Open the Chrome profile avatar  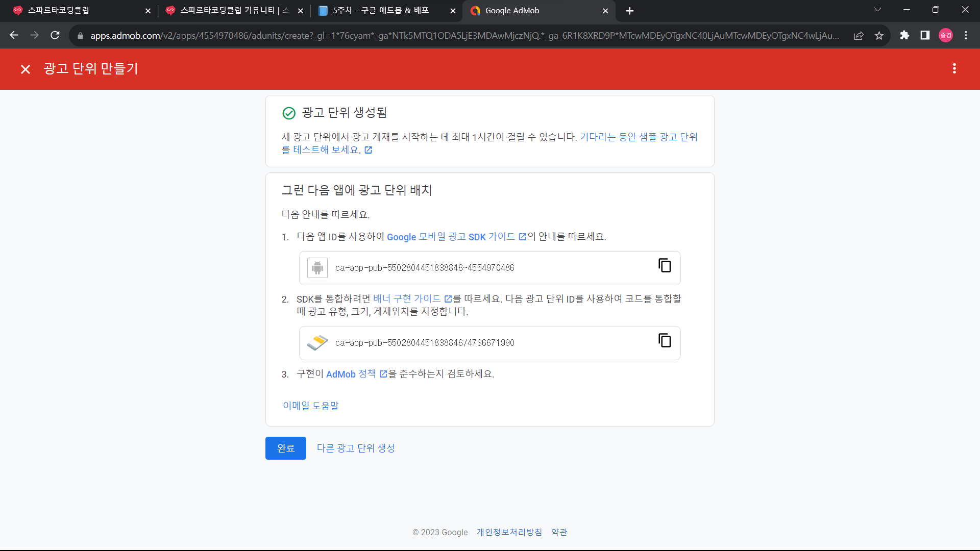946,35
